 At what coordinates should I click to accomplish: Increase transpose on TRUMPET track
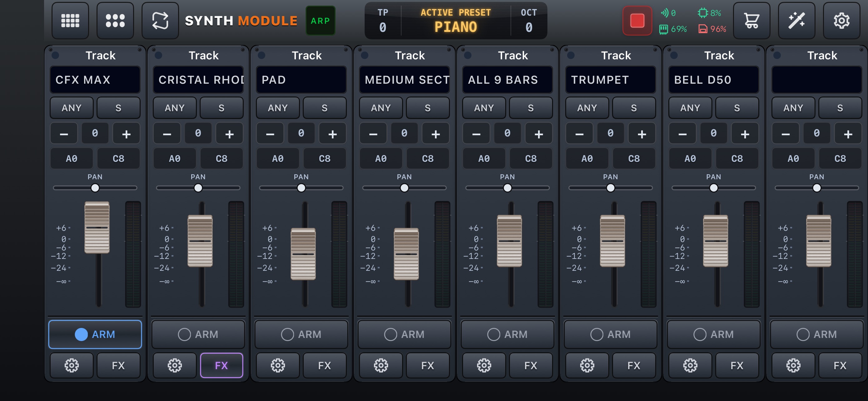[x=642, y=134]
